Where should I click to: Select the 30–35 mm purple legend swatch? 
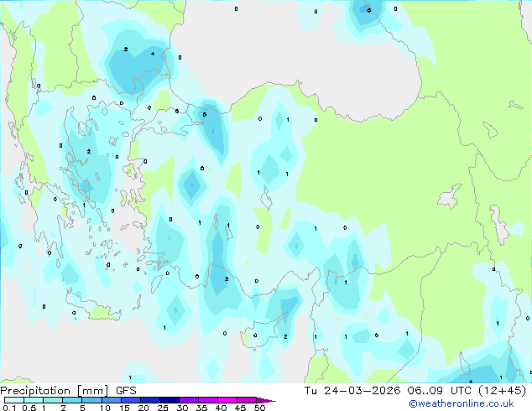point(189,400)
